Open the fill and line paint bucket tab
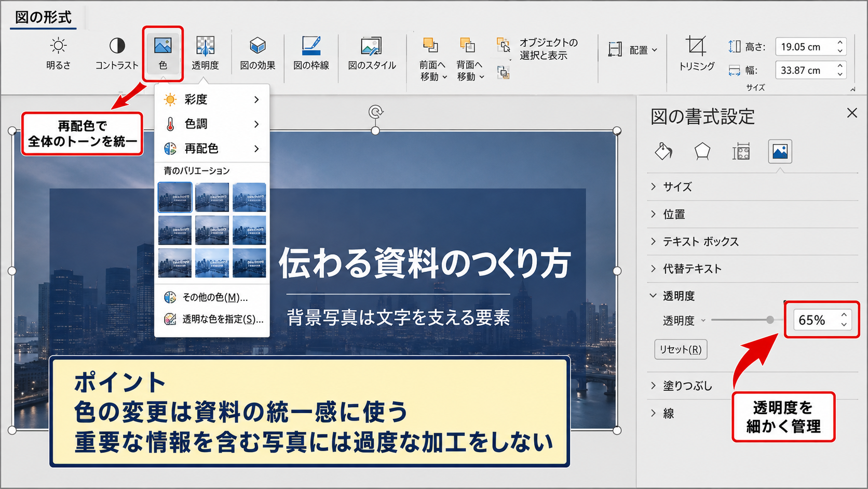Screen dimensions: 868x489 point(663,152)
